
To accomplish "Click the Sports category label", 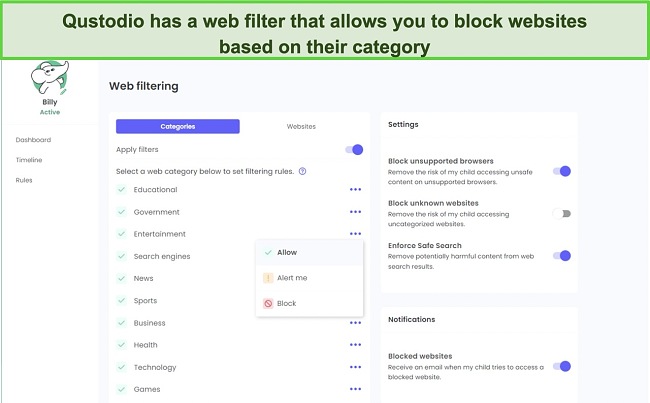I will click(146, 301).
